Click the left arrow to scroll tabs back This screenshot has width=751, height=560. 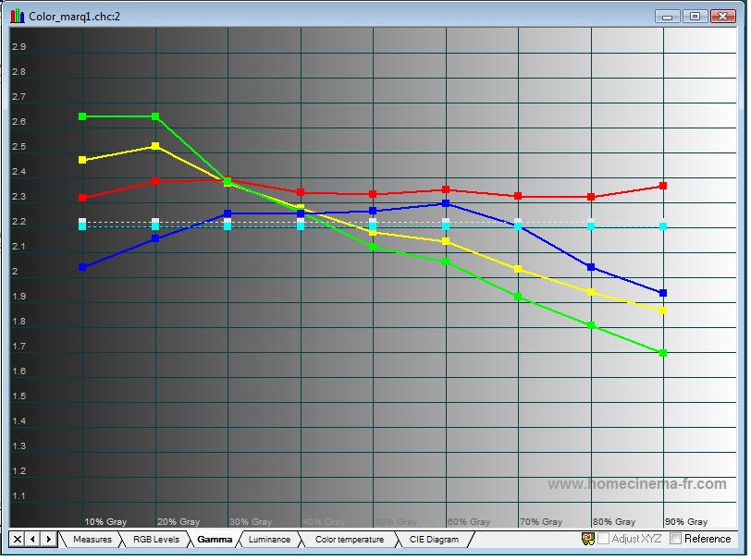[x=32, y=540]
